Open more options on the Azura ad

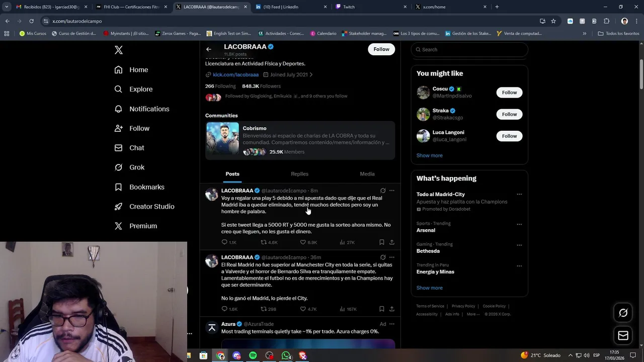point(392,324)
